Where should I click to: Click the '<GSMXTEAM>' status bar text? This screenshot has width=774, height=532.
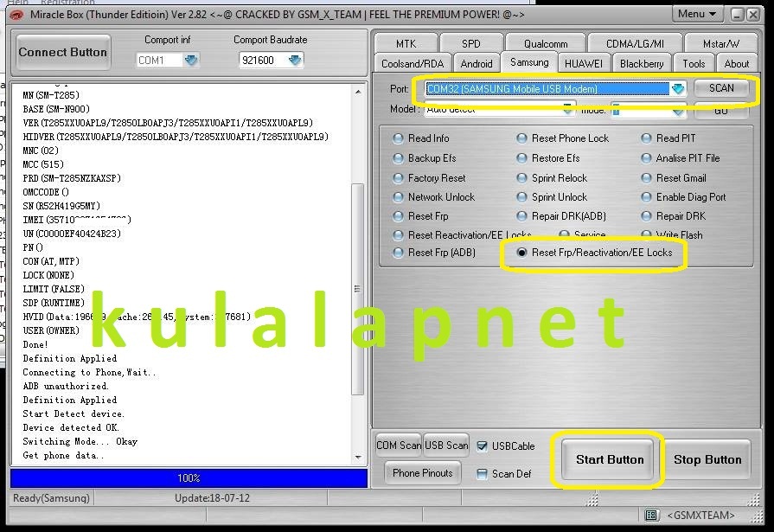coord(701,516)
